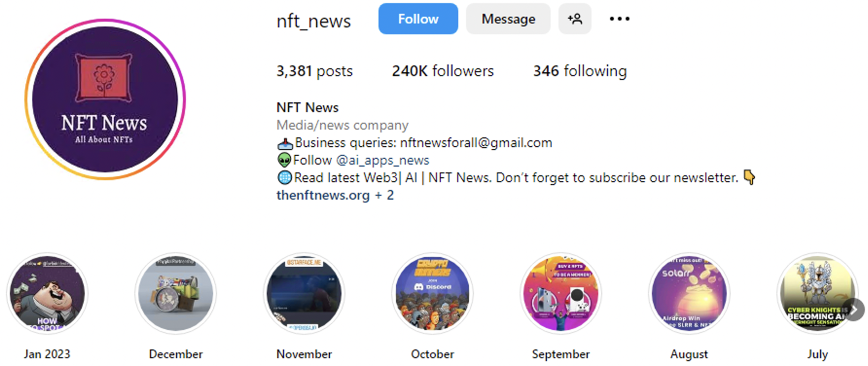Click the 3,381 posts count
The width and height of the screenshot is (868, 366).
pos(314,71)
